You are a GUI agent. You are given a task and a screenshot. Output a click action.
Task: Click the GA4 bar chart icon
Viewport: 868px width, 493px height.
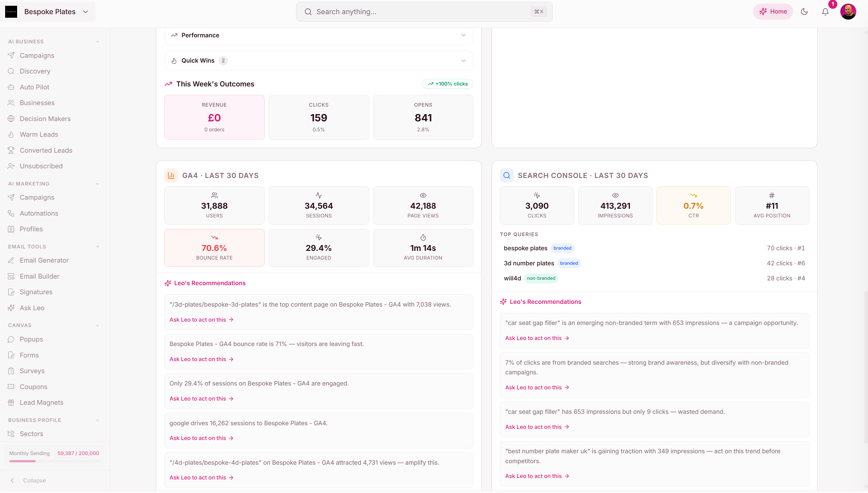[x=171, y=175]
